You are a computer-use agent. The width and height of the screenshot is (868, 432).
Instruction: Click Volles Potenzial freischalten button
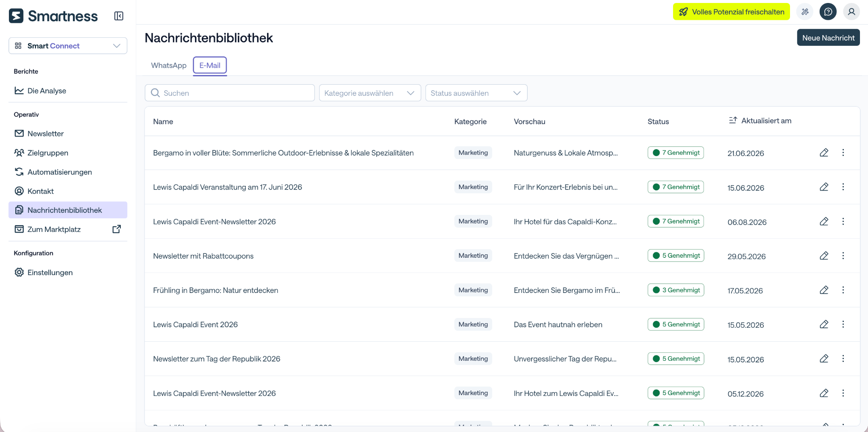(x=732, y=12)
